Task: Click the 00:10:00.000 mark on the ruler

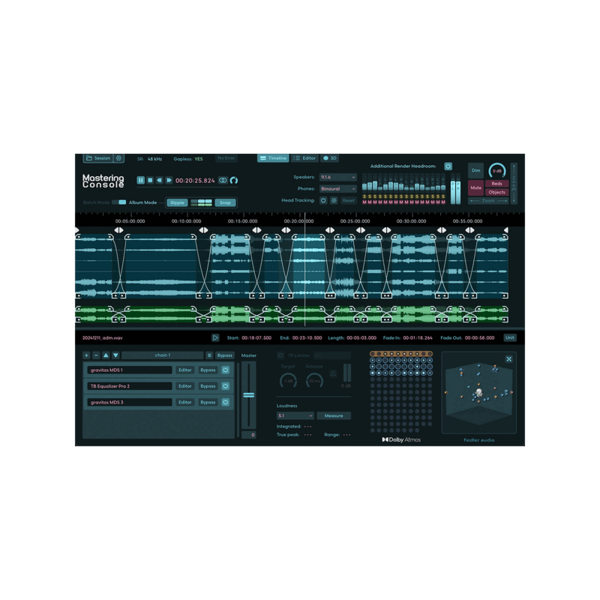Action: point(186,221)
